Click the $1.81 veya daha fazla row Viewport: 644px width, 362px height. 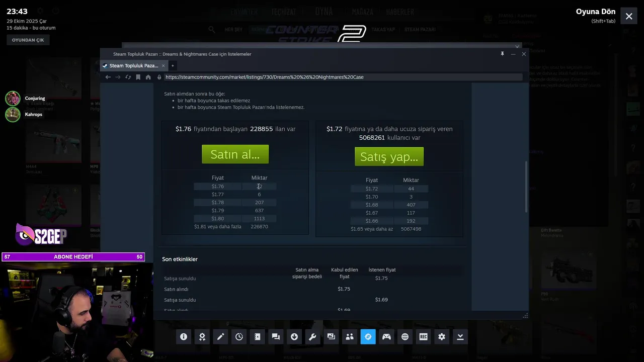pos(235,227)
